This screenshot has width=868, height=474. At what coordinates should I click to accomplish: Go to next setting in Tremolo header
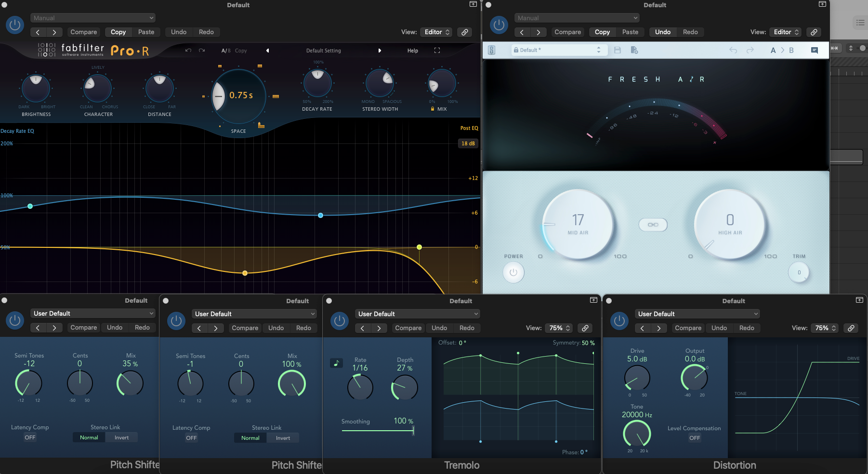point(379,328)
